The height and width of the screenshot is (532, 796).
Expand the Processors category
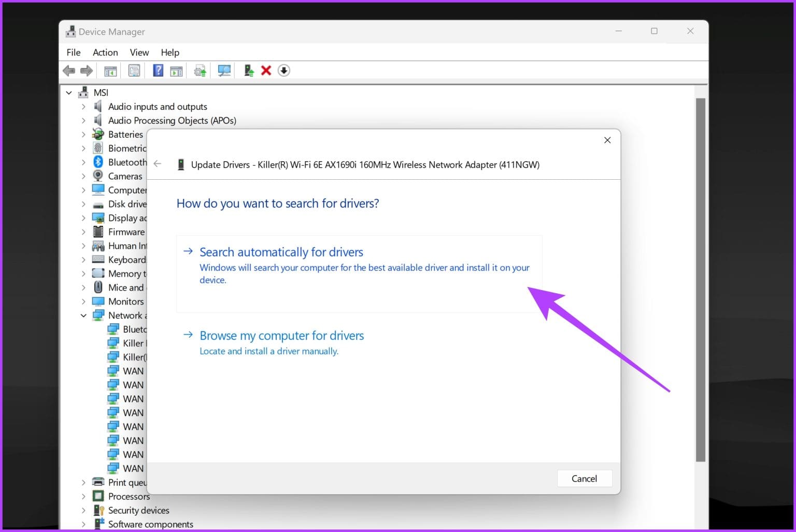click(84, 496)
